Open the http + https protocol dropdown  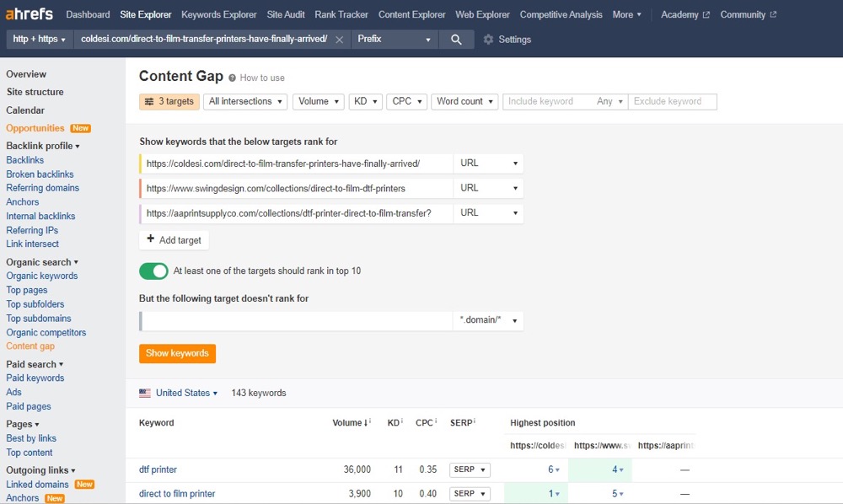pyautogui.click(x=40, y=40)
